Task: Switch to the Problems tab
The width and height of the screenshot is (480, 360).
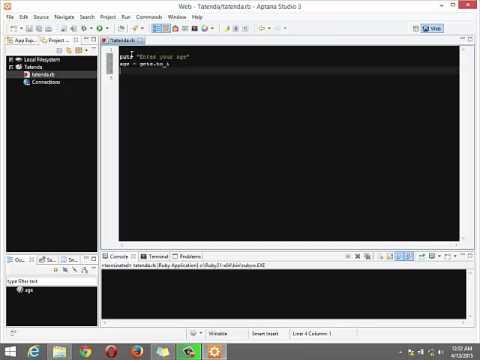Action: pyautogui.click(x=187, y=256)
